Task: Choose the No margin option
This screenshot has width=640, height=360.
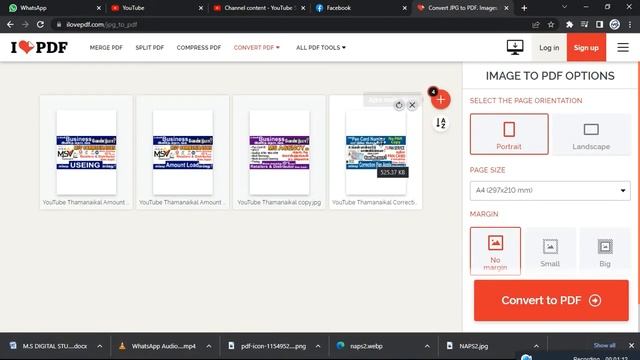Action: tap(495, 251)
